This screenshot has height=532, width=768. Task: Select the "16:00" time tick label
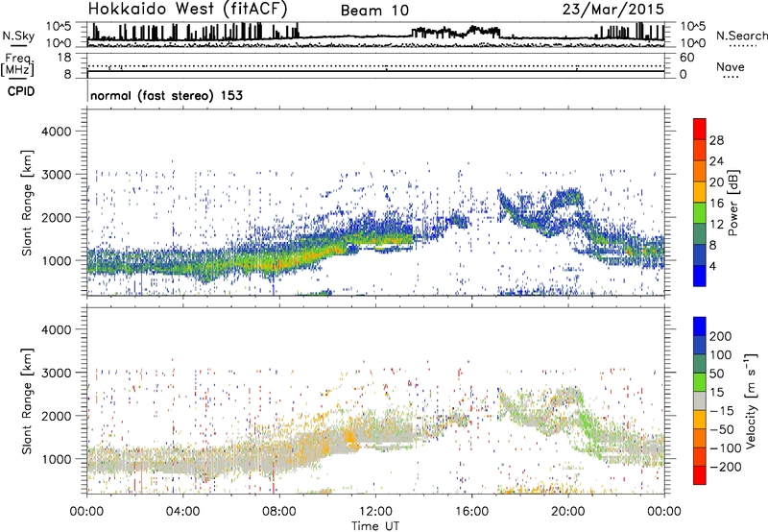[x=471, y=512]
